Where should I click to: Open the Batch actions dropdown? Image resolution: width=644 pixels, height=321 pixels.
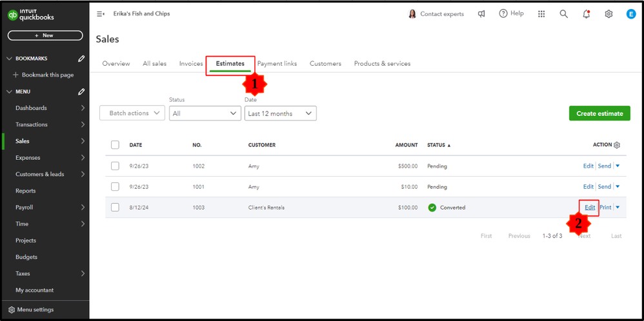coord(132,113)
